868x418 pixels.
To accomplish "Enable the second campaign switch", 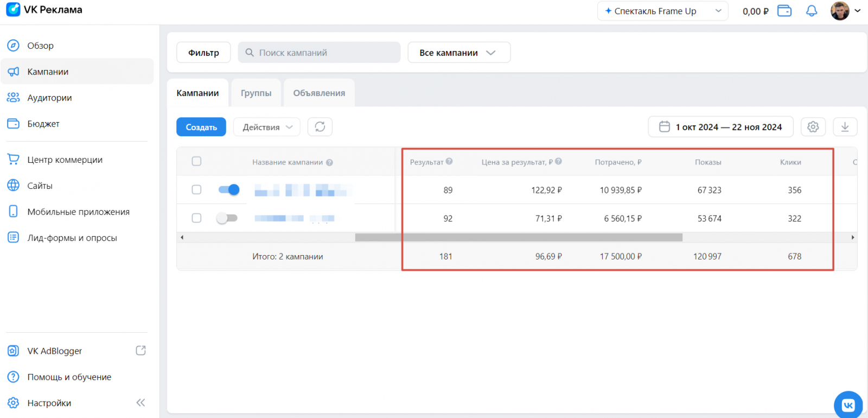I will tap(227, 218).
